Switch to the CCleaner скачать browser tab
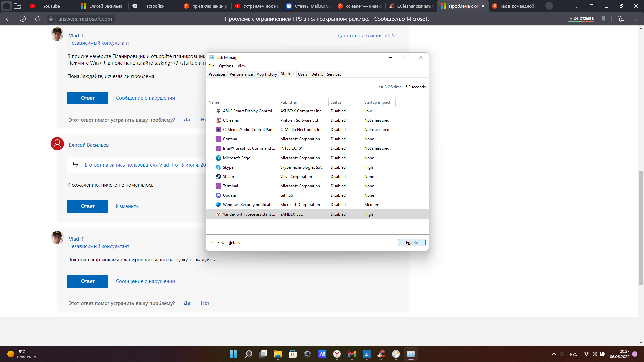 point(411,6)
